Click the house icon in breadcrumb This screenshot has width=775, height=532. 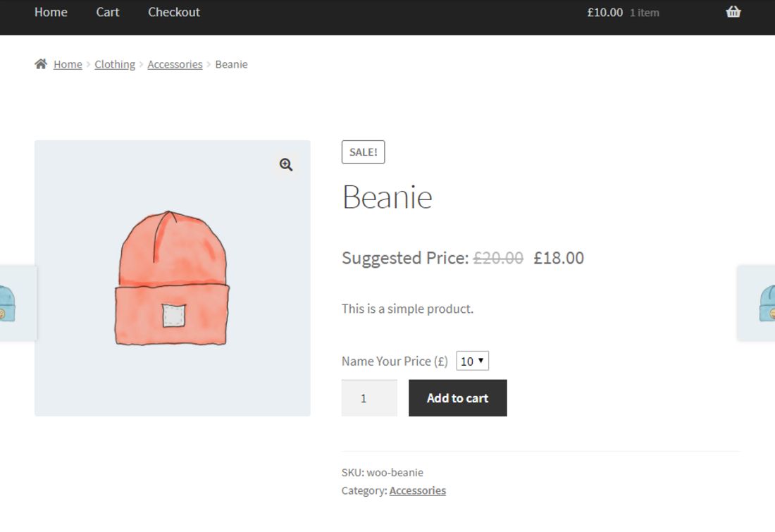(x=41, y=64)
